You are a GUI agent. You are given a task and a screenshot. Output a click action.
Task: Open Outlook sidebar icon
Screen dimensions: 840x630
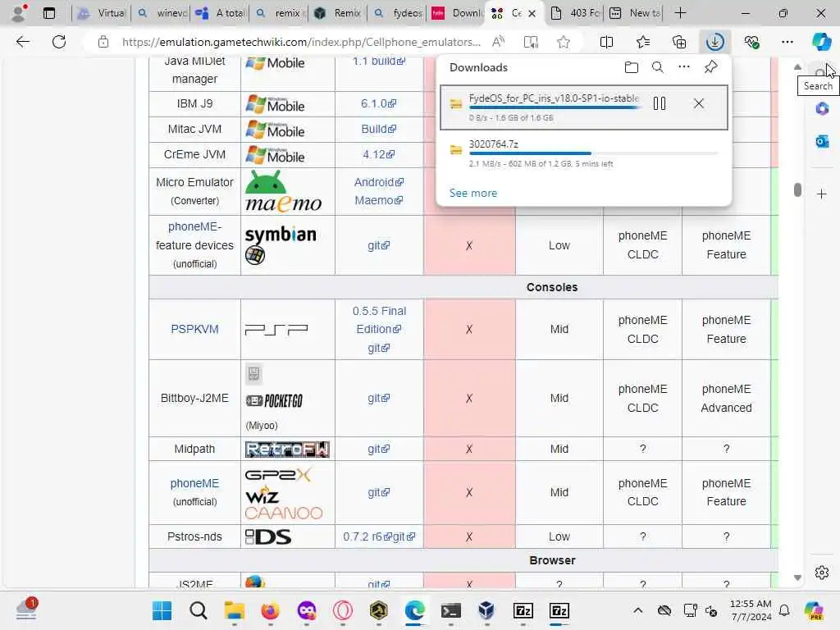822,141
